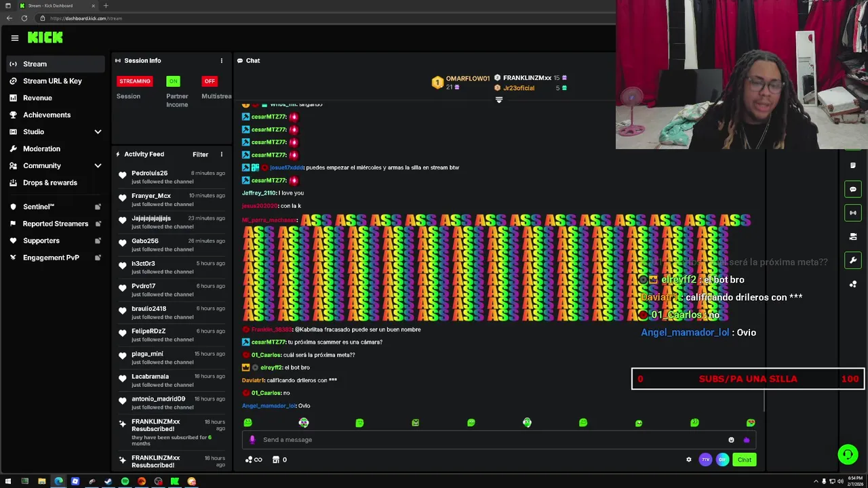Open new browser tab with plus button
This screenshot has width=868, height=488.
pyautogui.click(x=105, y=5)
